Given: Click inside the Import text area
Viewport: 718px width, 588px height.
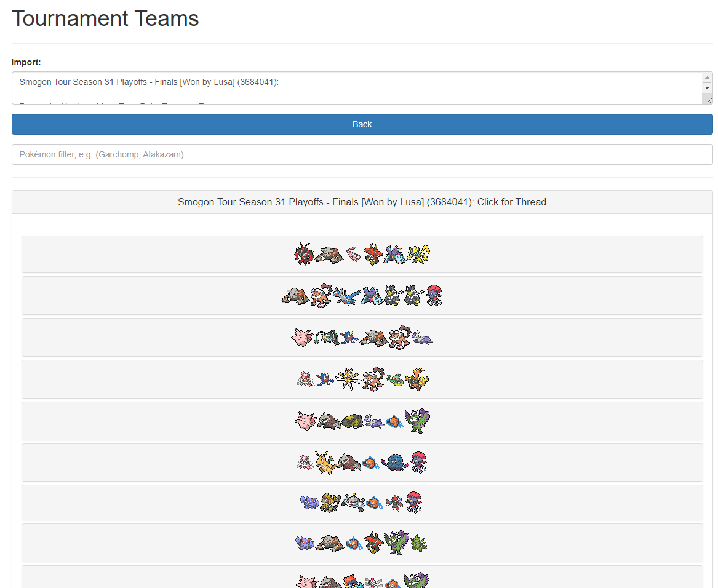Looking at the screenshot, I should click(x=357, y=88).
